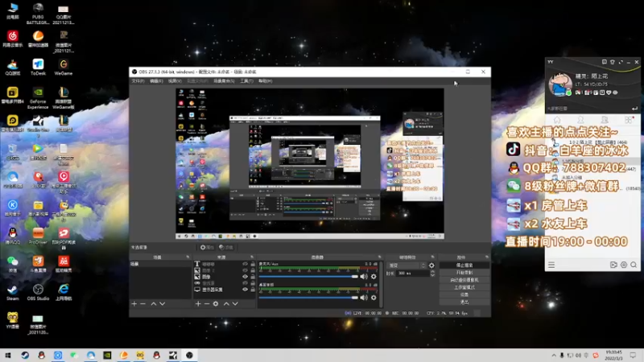Toggle lock on the text source

(253, 264)
